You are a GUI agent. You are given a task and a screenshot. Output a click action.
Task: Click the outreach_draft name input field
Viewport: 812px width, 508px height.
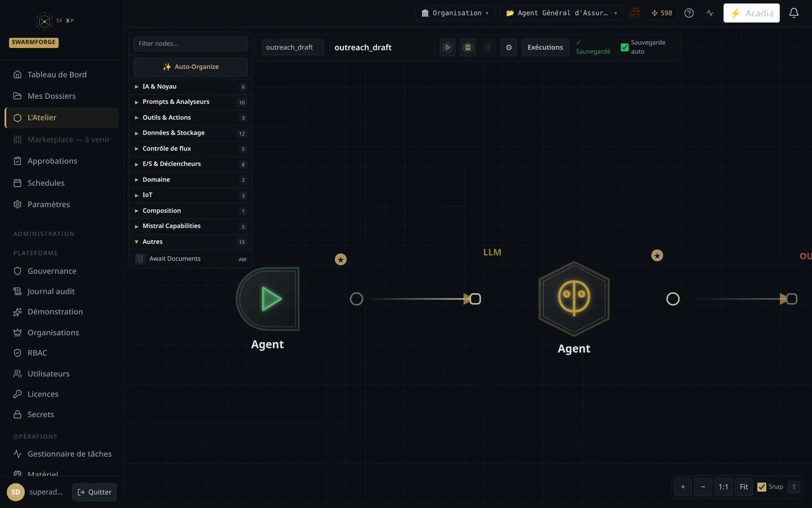[292, 48]
